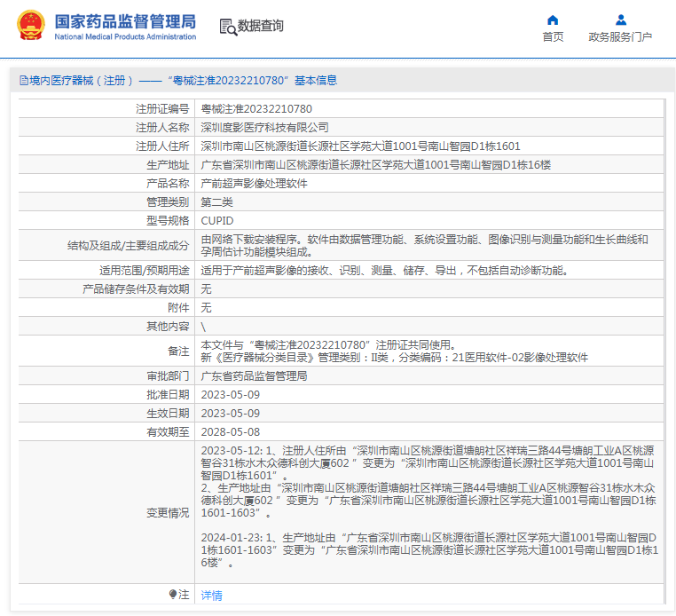Select registration number 粤械注准20232210780 value

point(256,108)
